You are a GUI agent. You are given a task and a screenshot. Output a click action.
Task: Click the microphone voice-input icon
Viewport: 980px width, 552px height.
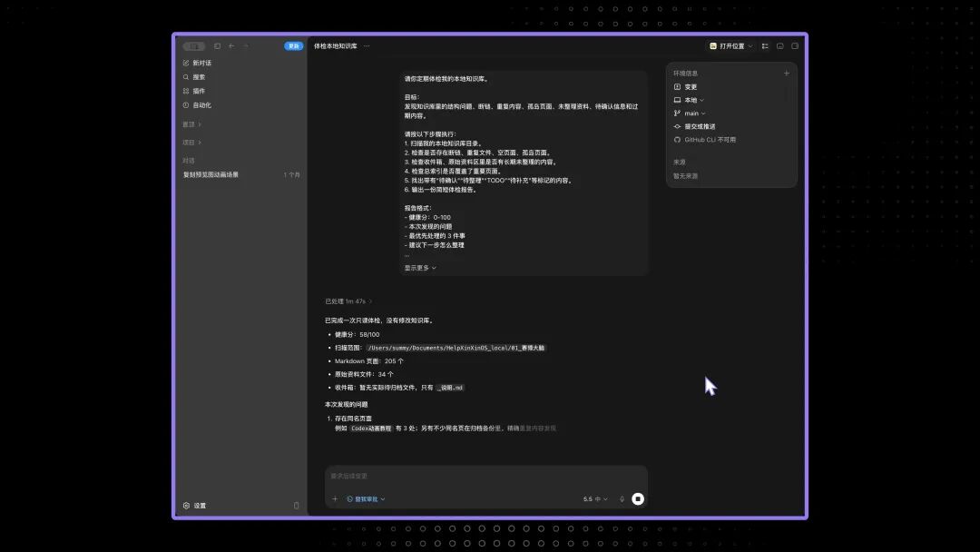[x=622, y=498]
